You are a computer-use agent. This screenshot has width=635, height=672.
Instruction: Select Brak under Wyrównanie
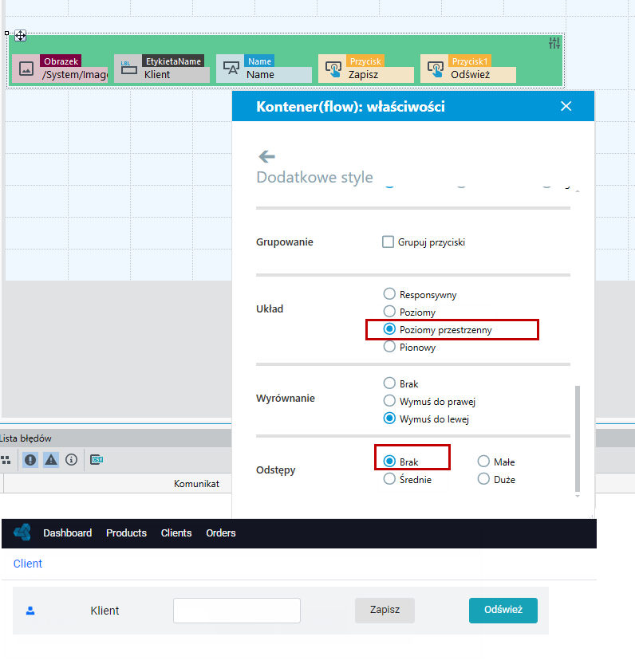point(389,383)
